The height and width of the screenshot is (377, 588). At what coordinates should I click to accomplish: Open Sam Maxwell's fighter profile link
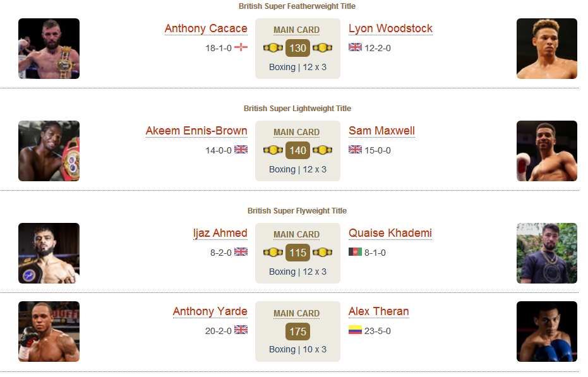coord(381,131)
